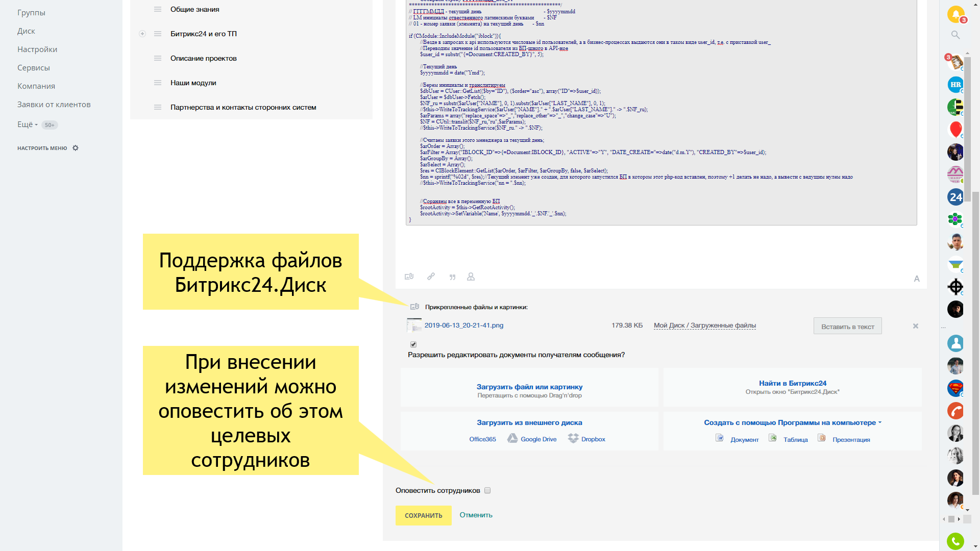
Task: Open menu settings gear next to НАСТРОИТЬ МЕНЮ
Action: 76,148
